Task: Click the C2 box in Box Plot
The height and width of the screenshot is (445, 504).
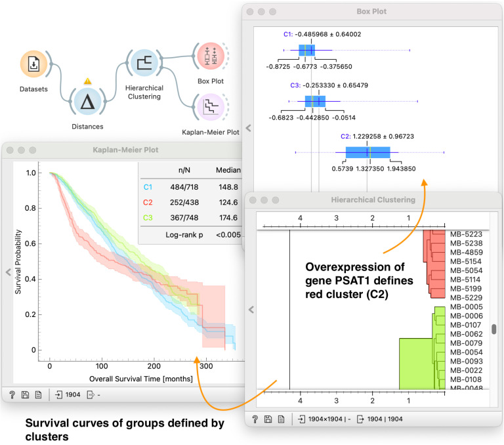Action: click(x=367, y=152)
